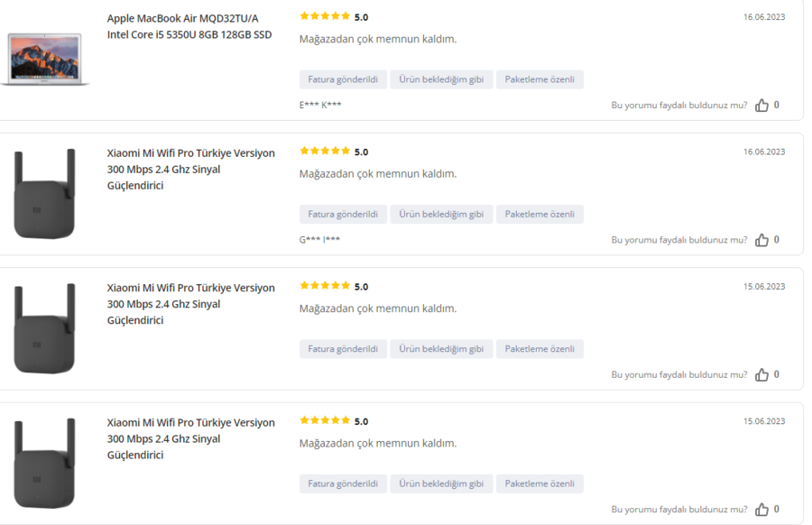
Task: Click star rating on G*** I*** review
Action: (325, 152)
